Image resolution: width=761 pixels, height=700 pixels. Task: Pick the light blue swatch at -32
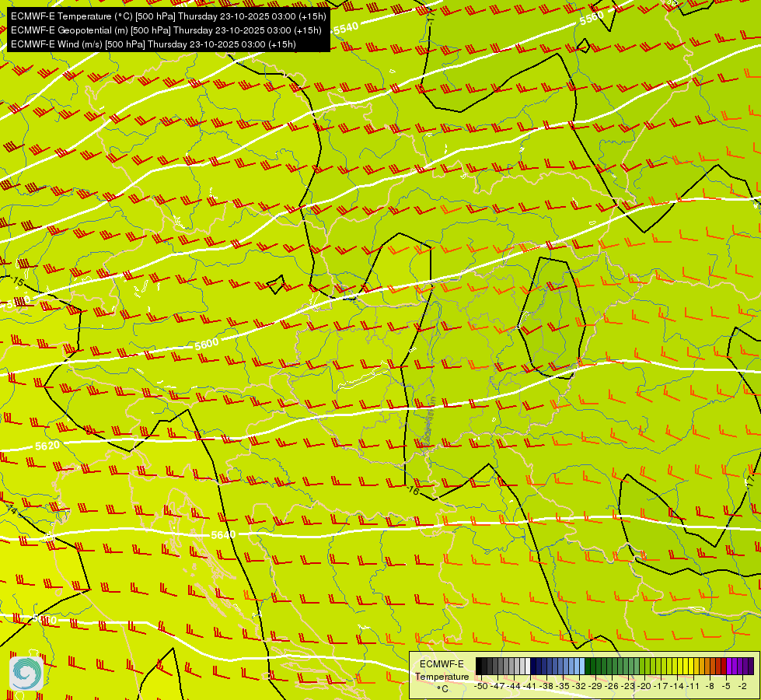coord(582,666)
